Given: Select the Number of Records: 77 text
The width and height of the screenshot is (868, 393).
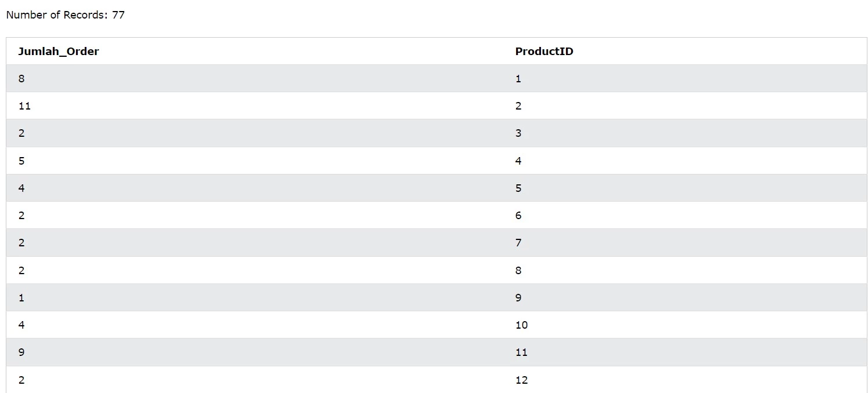Looking at the screenshot, I should click(66, 15).
